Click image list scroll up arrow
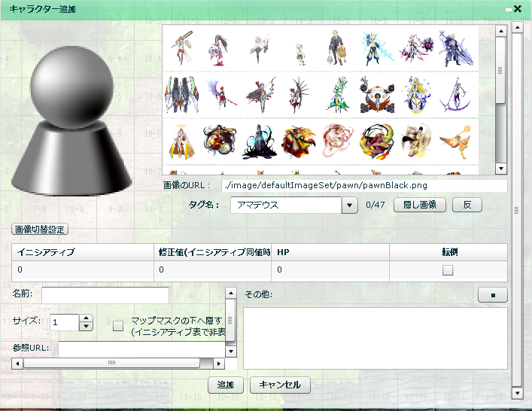 501,31
